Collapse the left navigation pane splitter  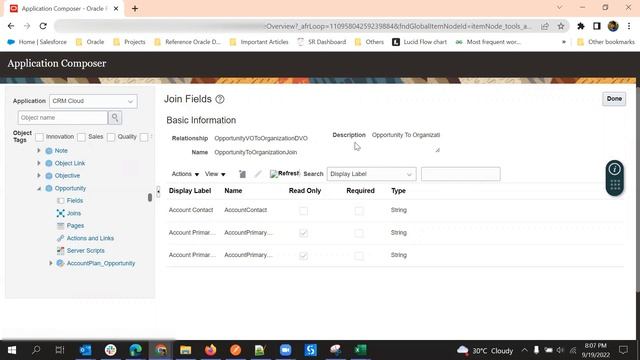(158, 191)
